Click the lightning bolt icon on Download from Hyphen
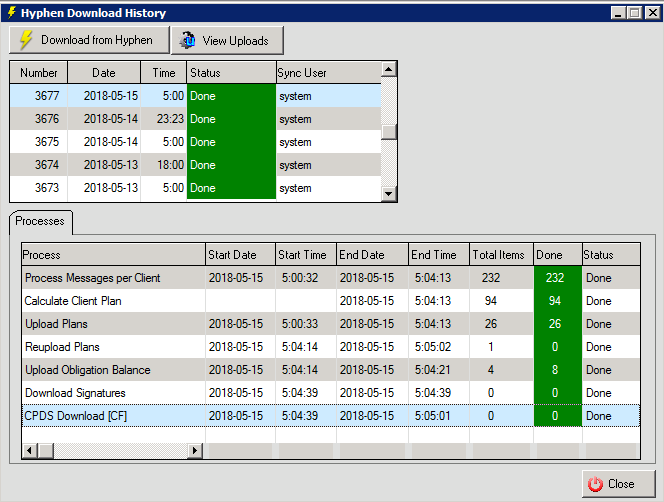 click(26, 40)
